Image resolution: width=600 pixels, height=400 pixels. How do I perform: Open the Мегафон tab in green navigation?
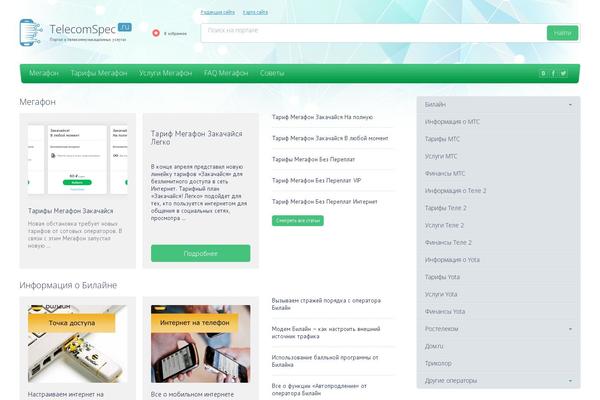[x=44, y=73]
